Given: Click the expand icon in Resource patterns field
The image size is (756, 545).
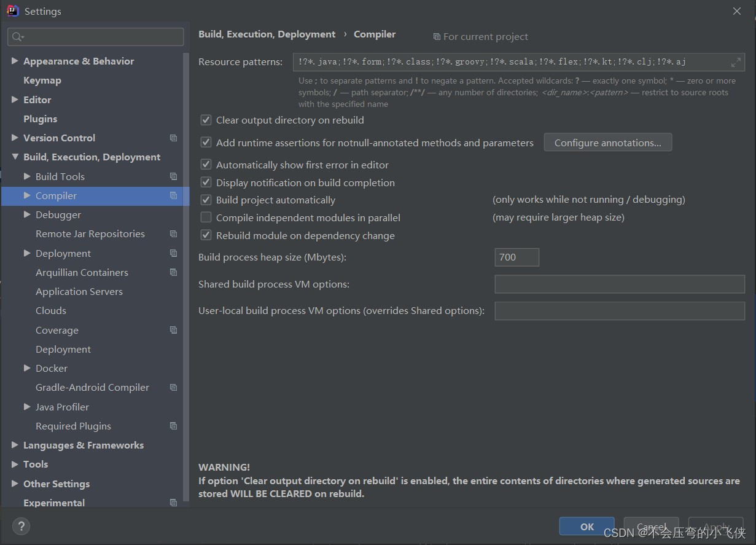Looking at the screenshot, I should (736, 62).
